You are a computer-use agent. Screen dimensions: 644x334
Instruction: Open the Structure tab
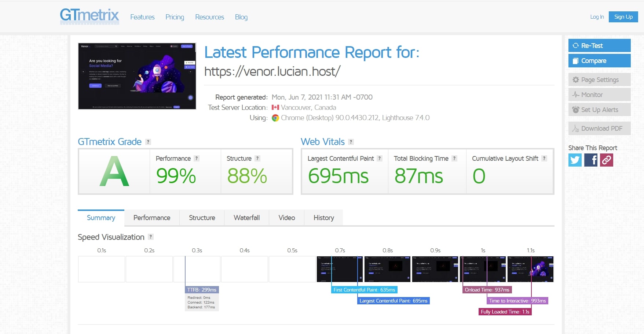tap(202, 218)
